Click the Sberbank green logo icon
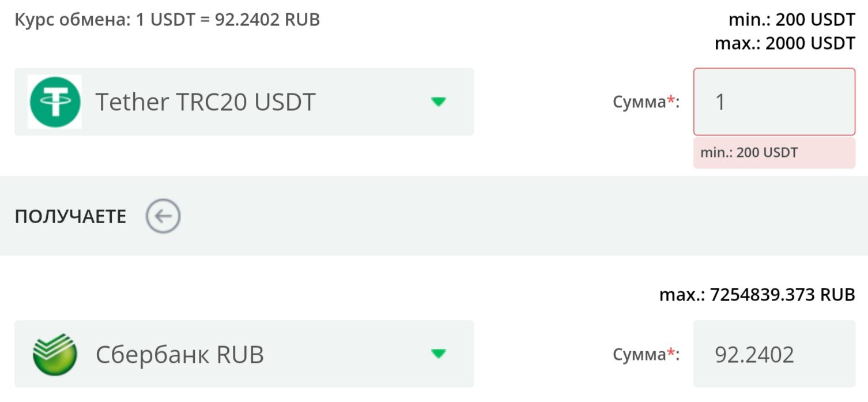The width and height of the screenshot is (868, 402). point(55,354)
